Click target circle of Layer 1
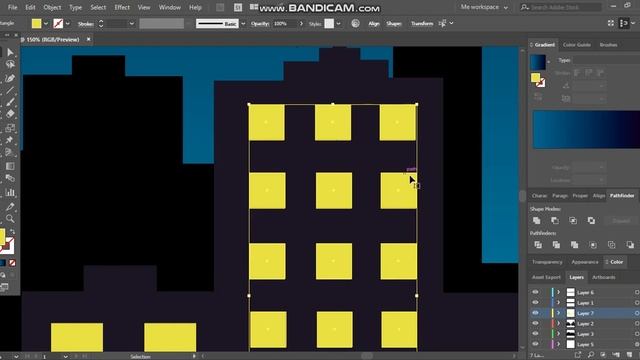 tap(637, 302)
